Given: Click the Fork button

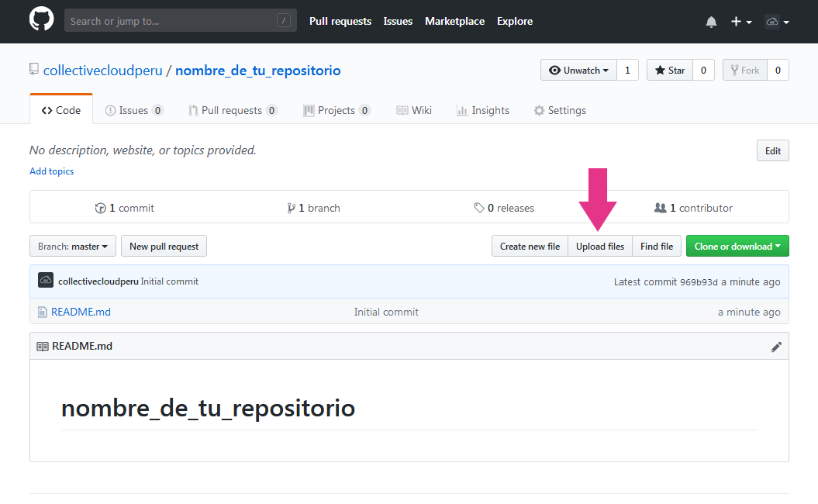Looking at the screenshot, I should coord(745,71).
